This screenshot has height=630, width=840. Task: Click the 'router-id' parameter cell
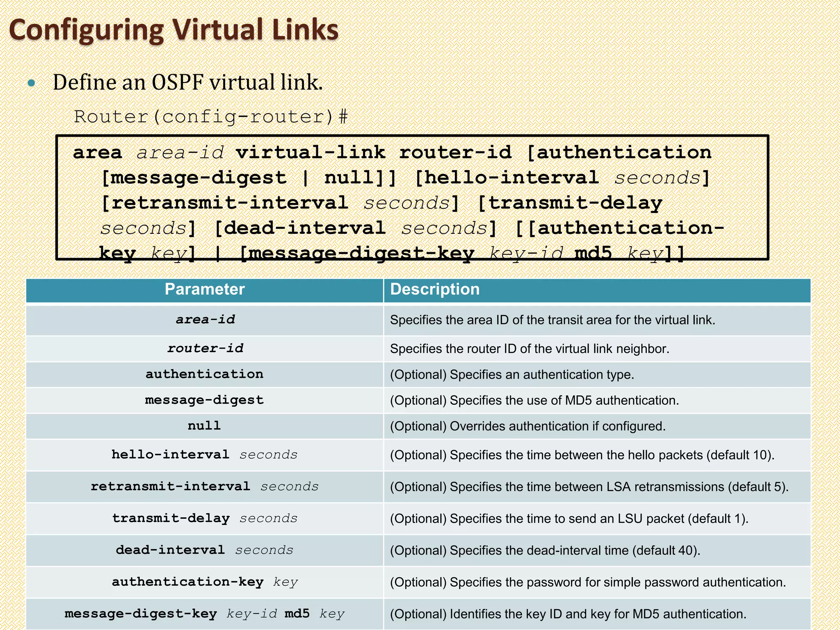(205, 349)
